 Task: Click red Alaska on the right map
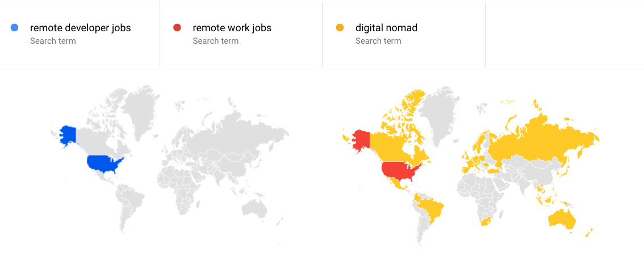[361, 140]
